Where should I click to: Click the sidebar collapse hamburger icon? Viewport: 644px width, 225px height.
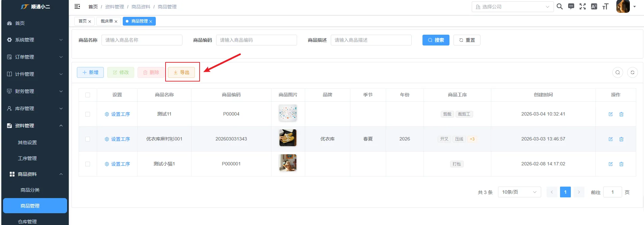pos(77,6)
